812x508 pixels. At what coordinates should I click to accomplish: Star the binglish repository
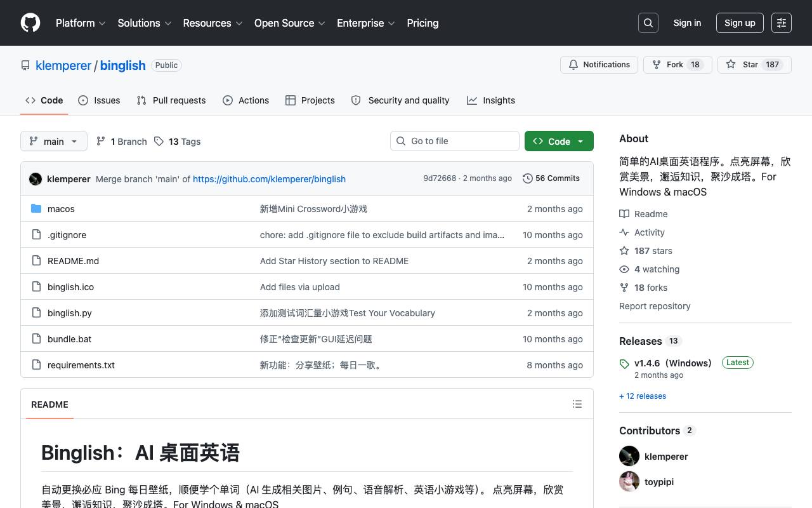pyautogui.click(x=754, y=65)
